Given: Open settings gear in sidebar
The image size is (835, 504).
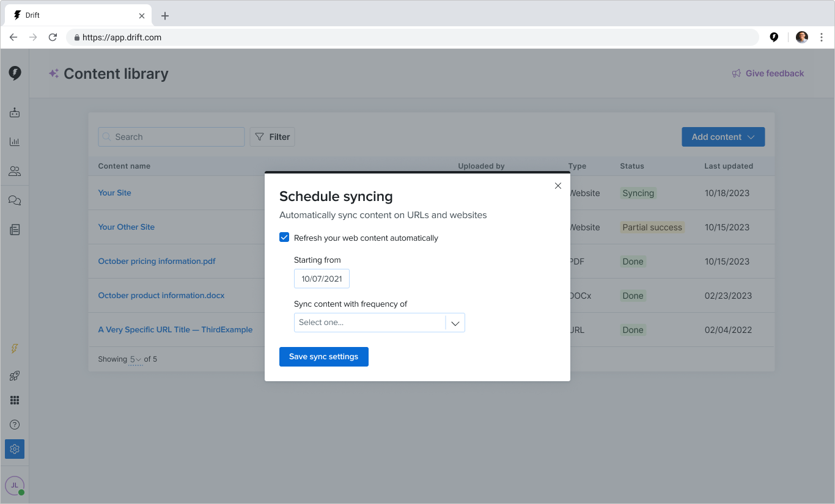Looking at the screenshot, I should pos(15,449).
